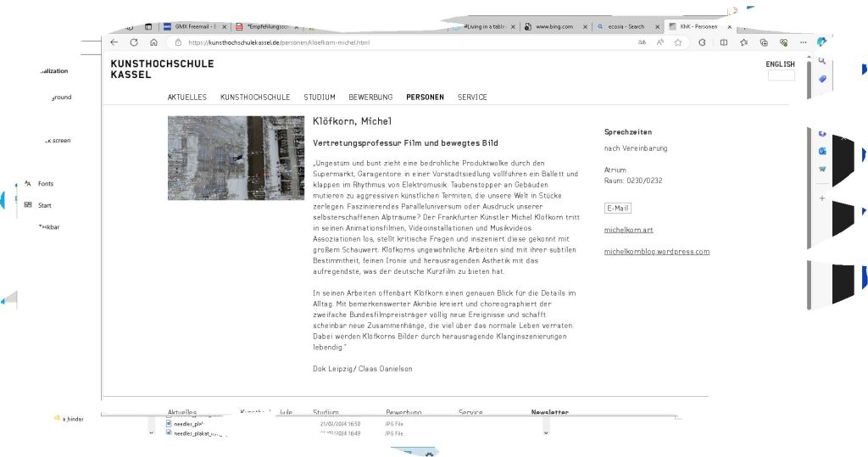Image resolution: width=868 pixels, height=457 pixels.
Task: Click the E-Mail button
Action: point(617,209)
